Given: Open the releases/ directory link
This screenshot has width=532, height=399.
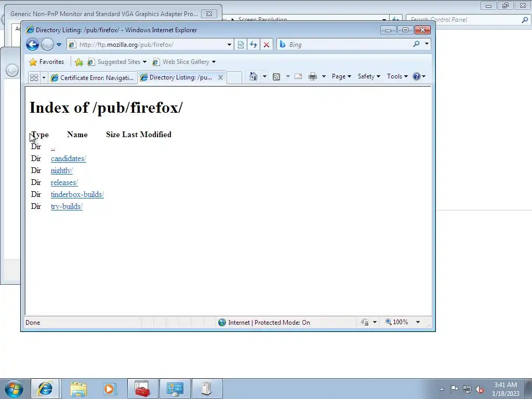Looking at the screenshot, I should pos(64,182).
